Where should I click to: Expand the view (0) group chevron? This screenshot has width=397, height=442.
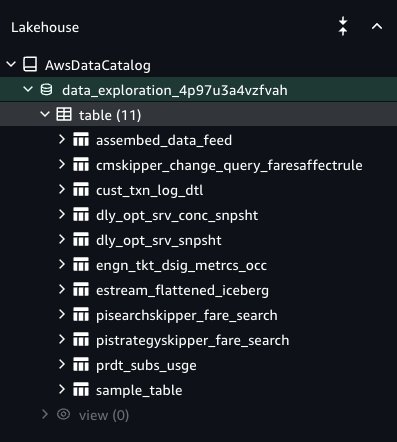pos(45,414)
